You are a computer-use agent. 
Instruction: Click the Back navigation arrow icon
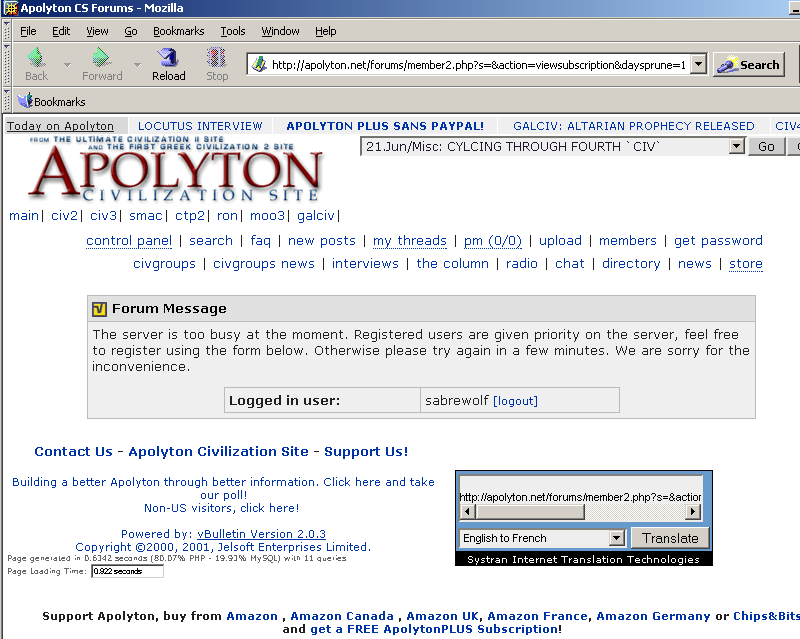pyautogui.click(x=36, y=58)
